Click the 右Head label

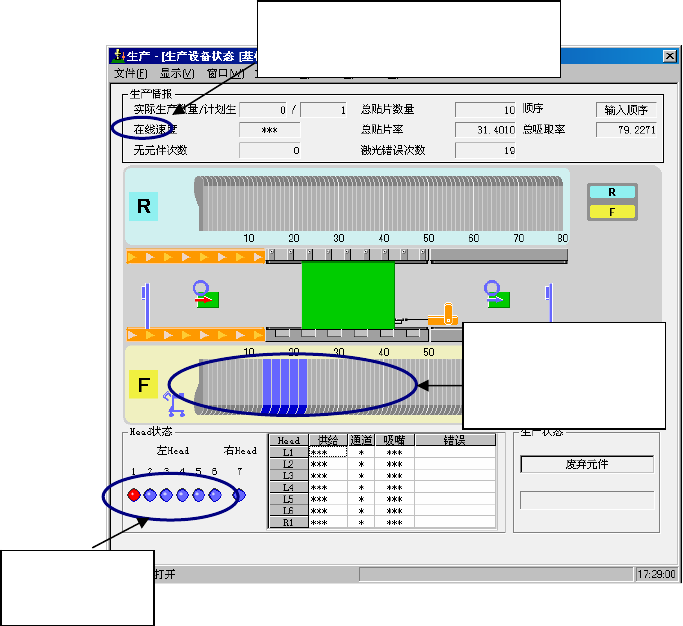[240, 450]
